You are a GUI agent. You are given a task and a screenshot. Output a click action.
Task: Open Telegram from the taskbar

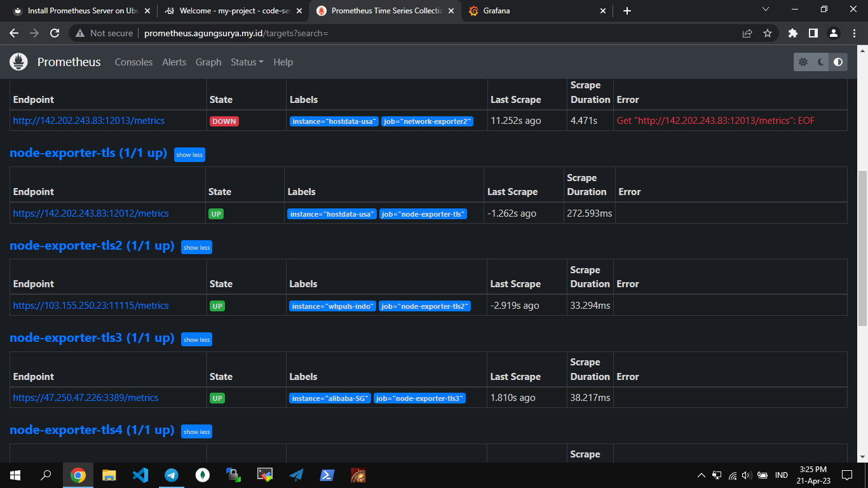coord(171,475)
